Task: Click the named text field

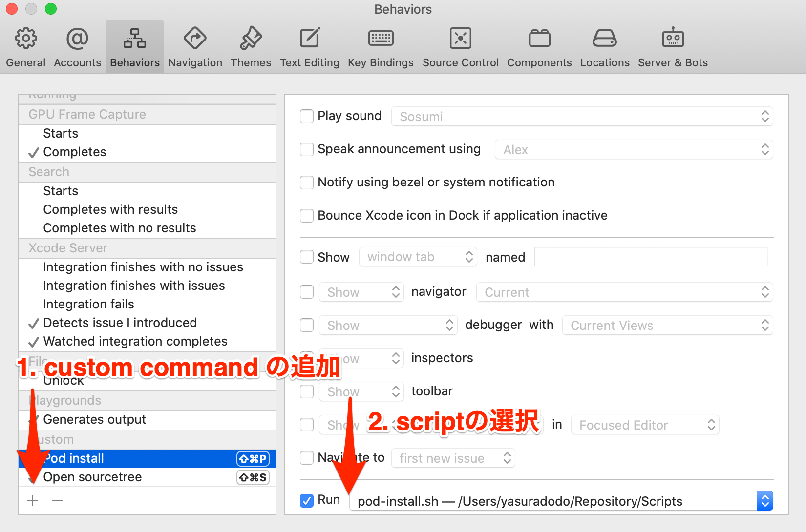Action: point(651,257)
